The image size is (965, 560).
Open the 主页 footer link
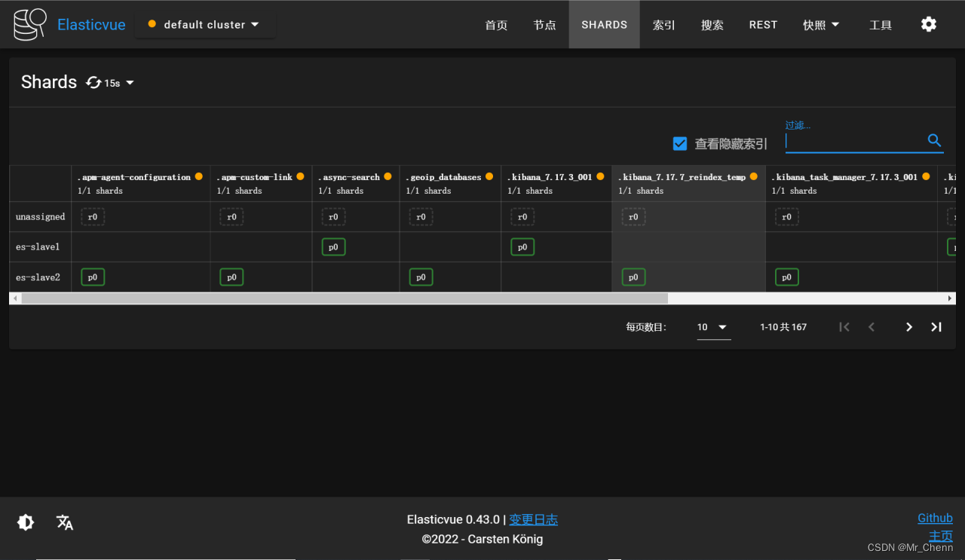[941, 536]
